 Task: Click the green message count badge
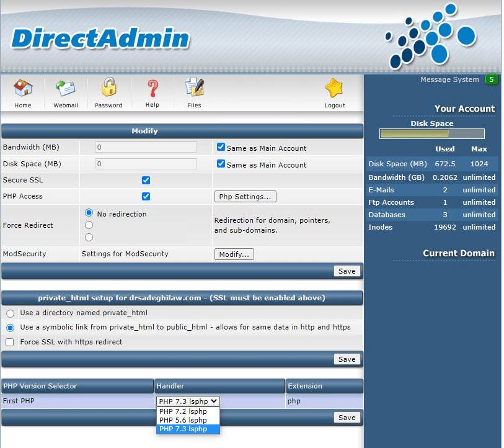coord(491,79)
